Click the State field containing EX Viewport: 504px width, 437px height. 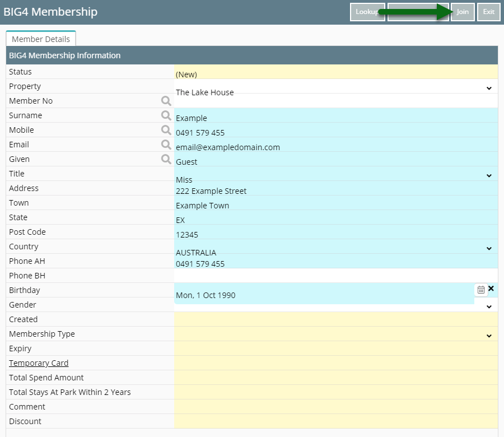click(336, 217)
